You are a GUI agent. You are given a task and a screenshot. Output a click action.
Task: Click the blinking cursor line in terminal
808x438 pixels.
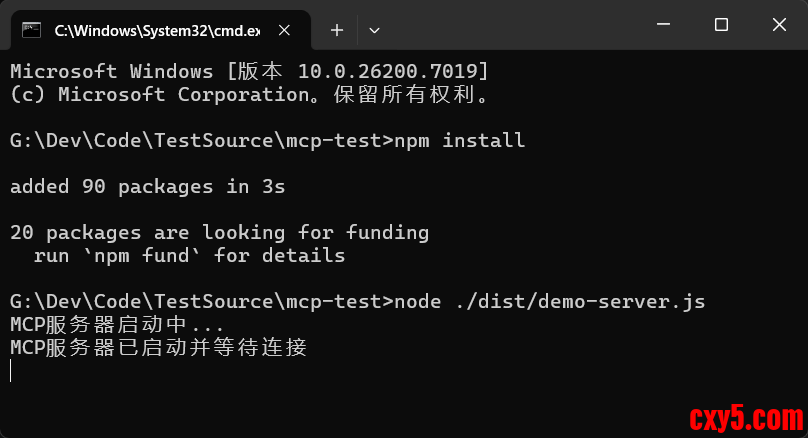click(11, 371)
